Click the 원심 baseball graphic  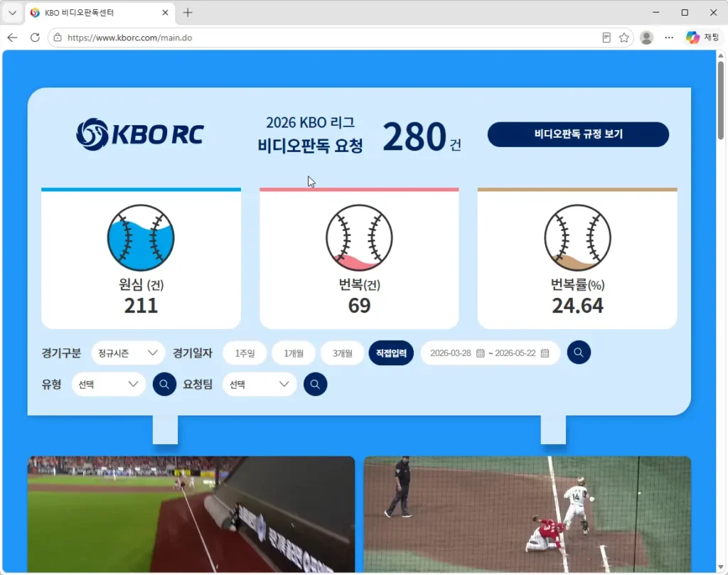coord(141,237)
